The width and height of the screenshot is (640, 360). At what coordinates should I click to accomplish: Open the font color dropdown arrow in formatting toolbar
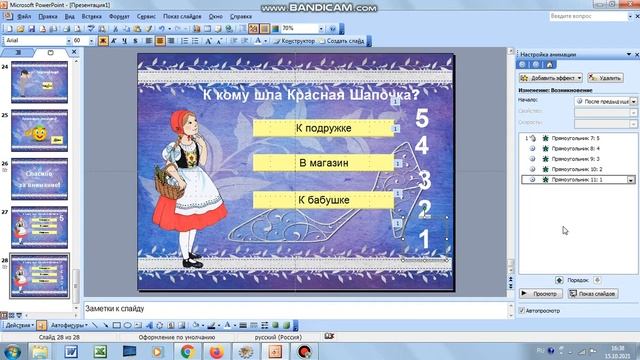tap(265, 41)
